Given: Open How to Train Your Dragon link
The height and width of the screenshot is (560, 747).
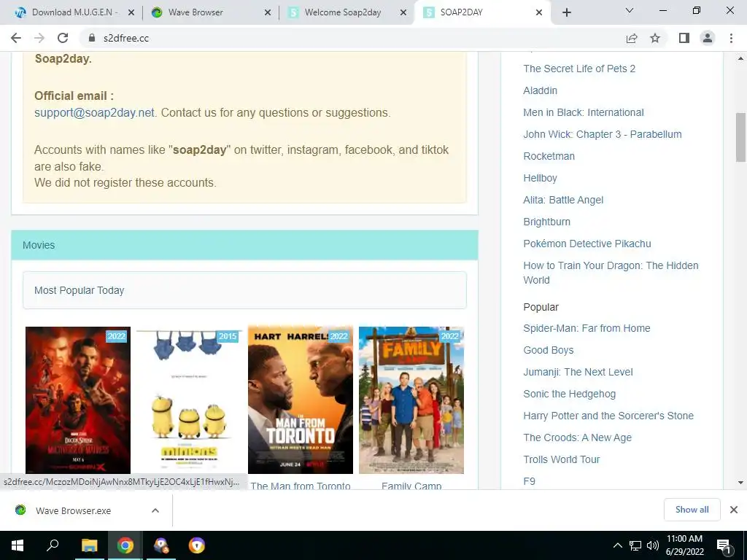Looking at the screenshot, I should coord(611,273).
